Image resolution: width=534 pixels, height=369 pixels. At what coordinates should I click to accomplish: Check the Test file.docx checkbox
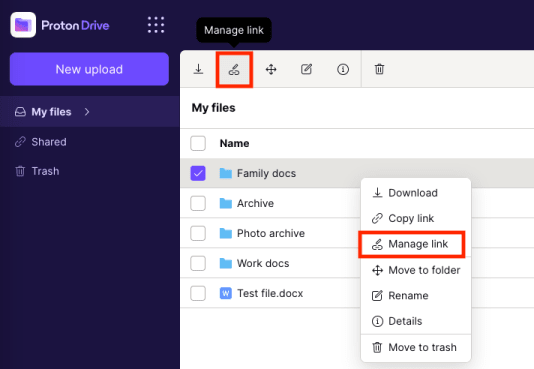(x=198, y=293)
